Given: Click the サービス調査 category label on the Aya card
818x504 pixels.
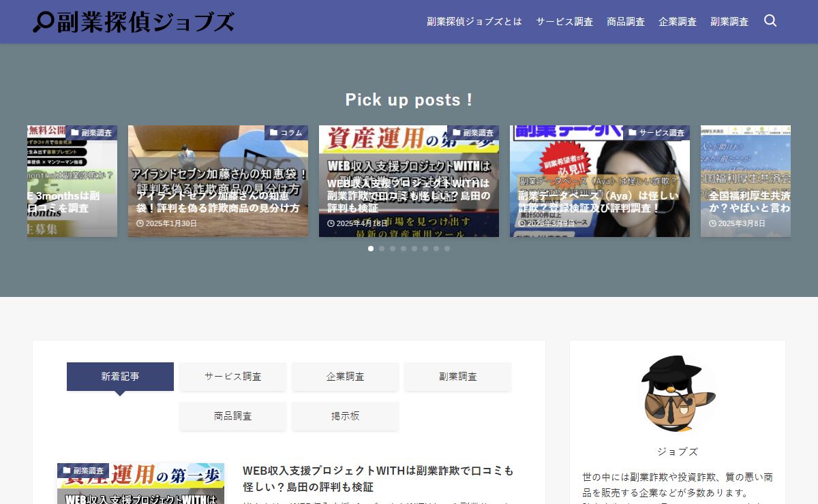Looking at the screenshot, I should pyautogui.click(x=656, y=133).
